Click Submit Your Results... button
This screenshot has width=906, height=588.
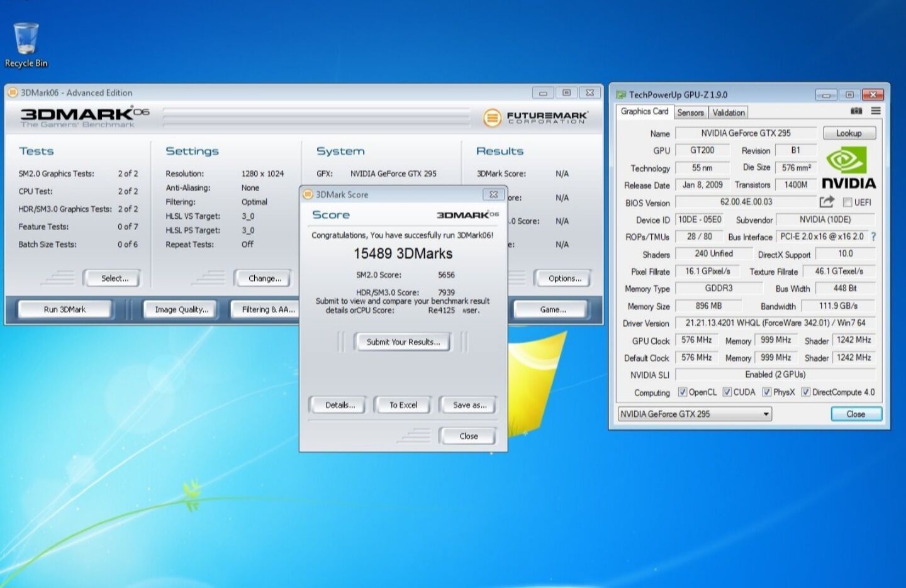click(x=403, y=342)
